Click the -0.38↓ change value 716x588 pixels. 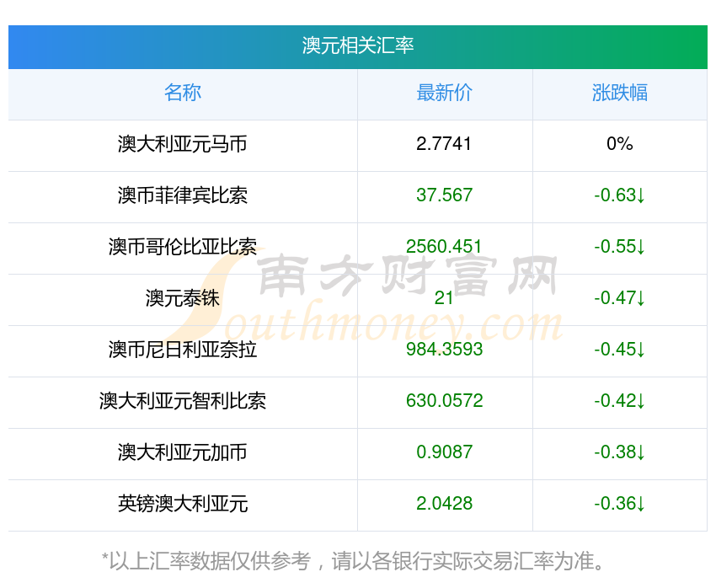tap(620, 452)
